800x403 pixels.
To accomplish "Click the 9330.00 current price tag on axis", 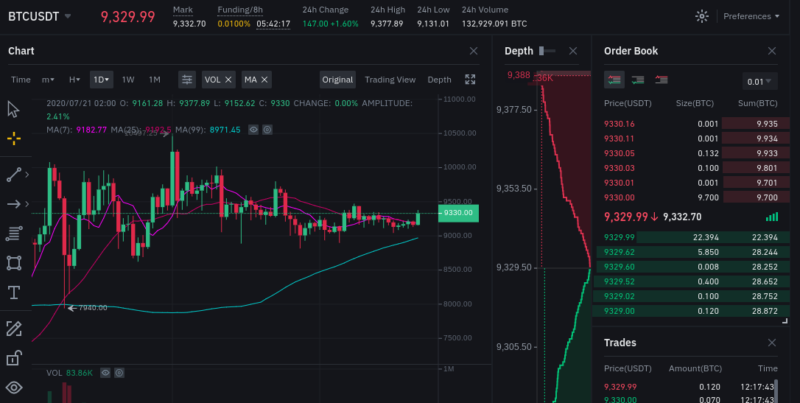I will (x=458, y=213).
